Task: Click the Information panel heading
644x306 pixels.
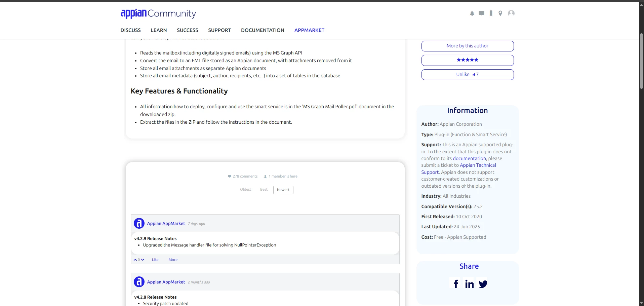Action: (467, 111)
